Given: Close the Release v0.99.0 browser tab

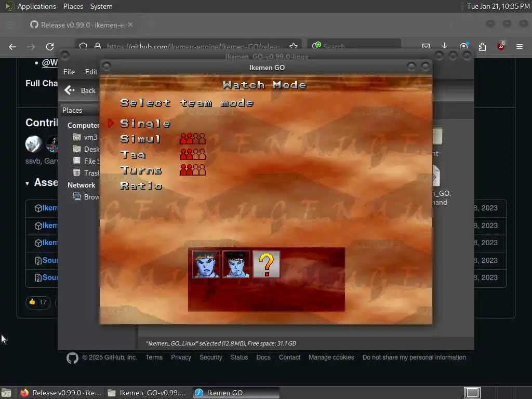Looking at the screenshot, I should pos(130,24).
